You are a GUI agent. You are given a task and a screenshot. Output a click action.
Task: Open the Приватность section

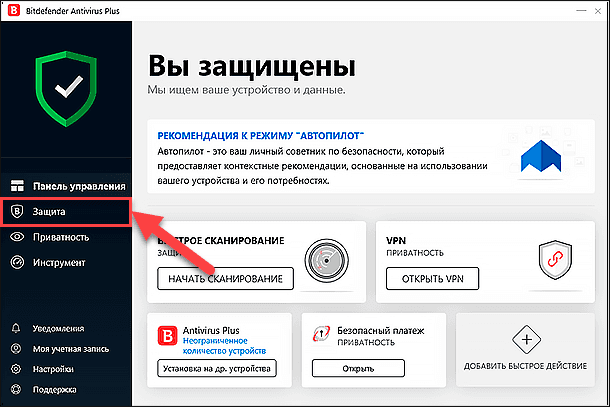66,237
